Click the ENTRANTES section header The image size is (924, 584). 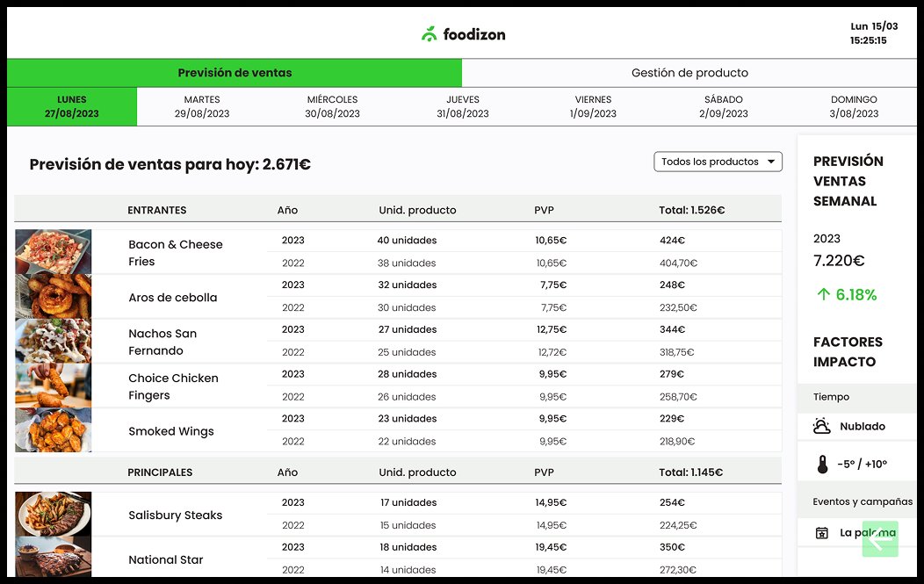click(x=156, y=210)
